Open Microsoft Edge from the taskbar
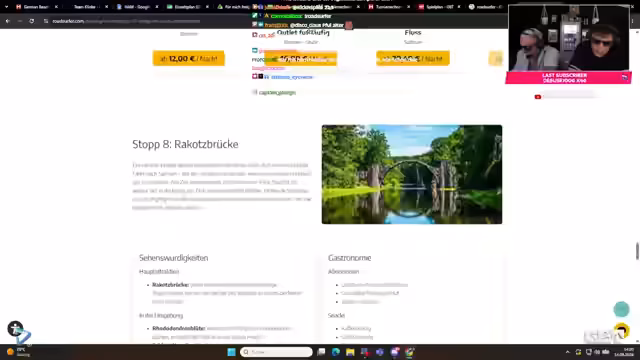640x360 pixels. [x=336, y=352]
